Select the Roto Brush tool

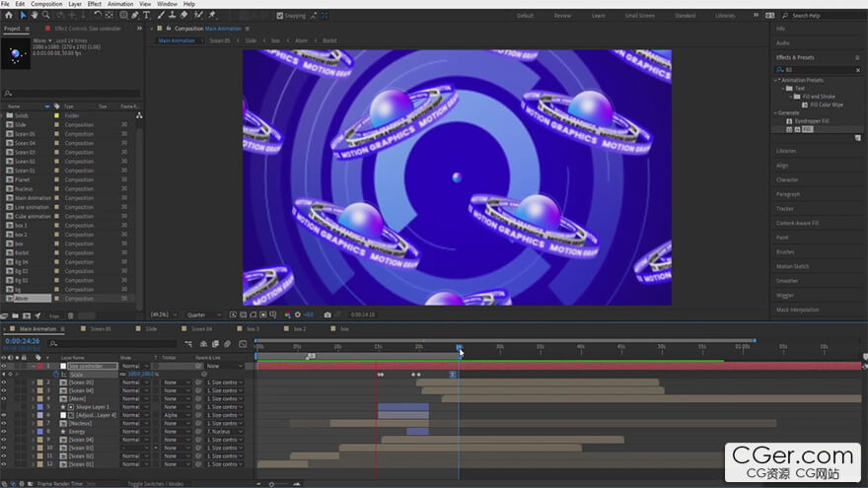[198, 16]
